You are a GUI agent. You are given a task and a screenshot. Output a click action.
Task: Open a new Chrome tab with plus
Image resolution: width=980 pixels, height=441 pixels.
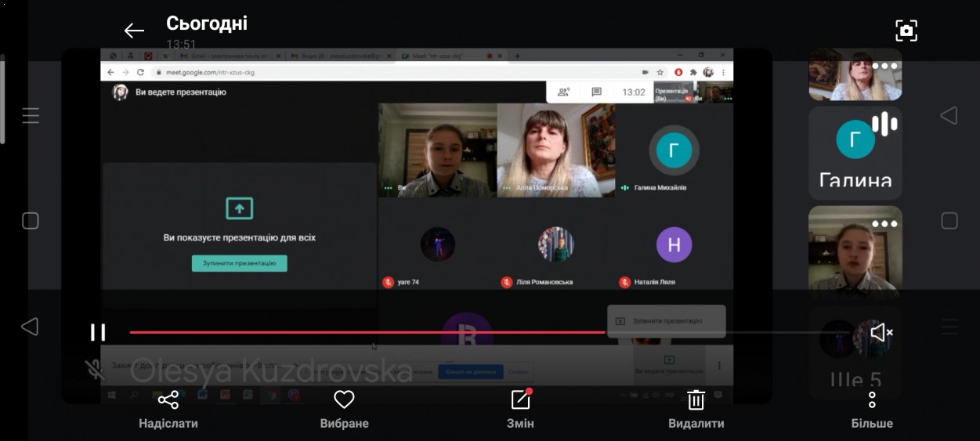tap(517, 56)
